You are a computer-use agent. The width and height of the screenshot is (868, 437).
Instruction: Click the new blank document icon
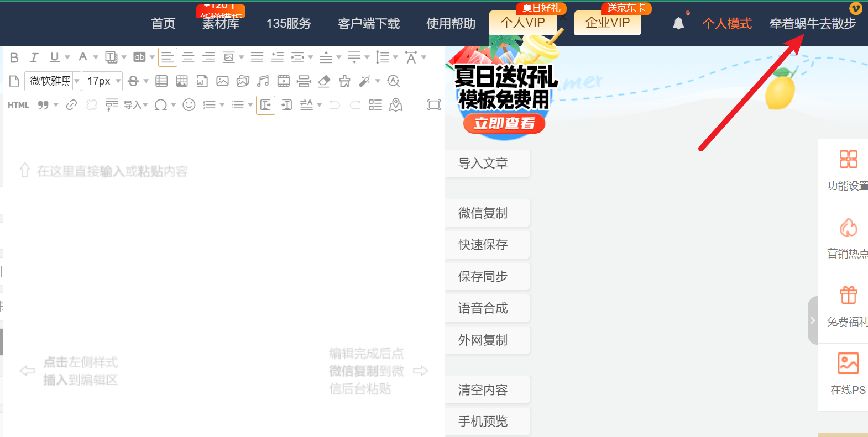pos(14,81)
